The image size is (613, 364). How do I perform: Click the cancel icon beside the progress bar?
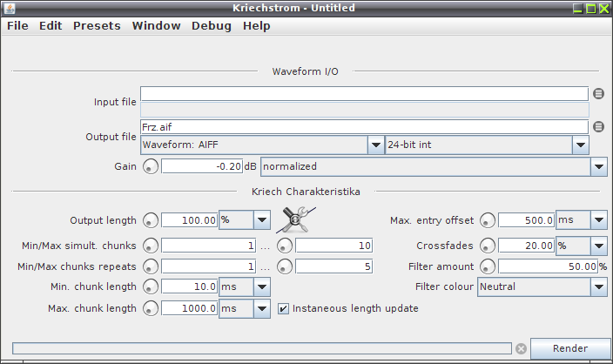click(x=521, y=348)
